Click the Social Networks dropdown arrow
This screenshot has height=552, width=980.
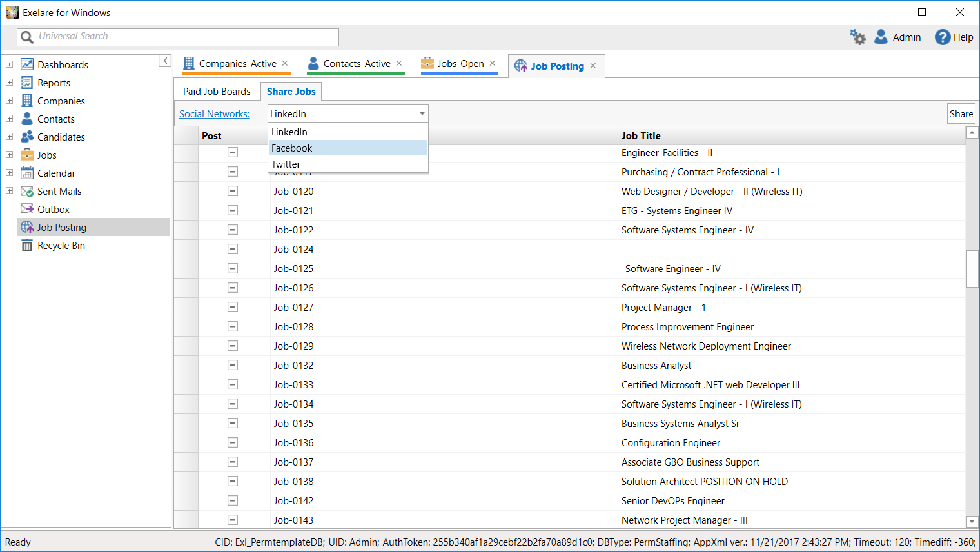(x=422, y=114)
